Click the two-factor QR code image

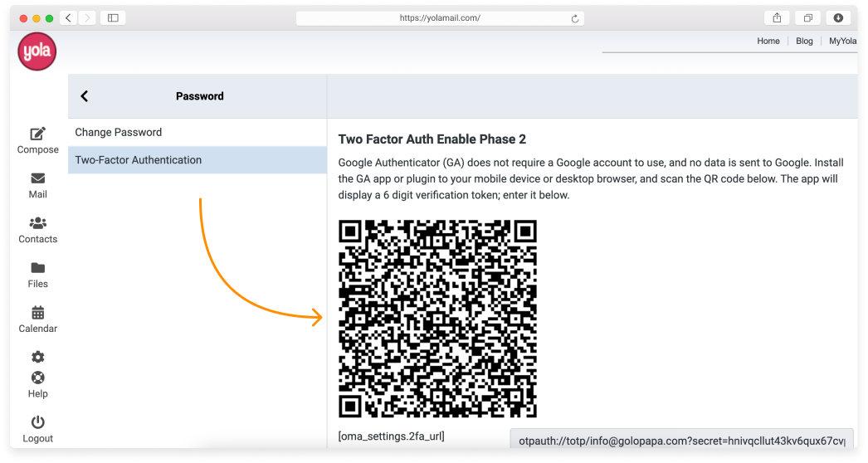pos(437,319)
